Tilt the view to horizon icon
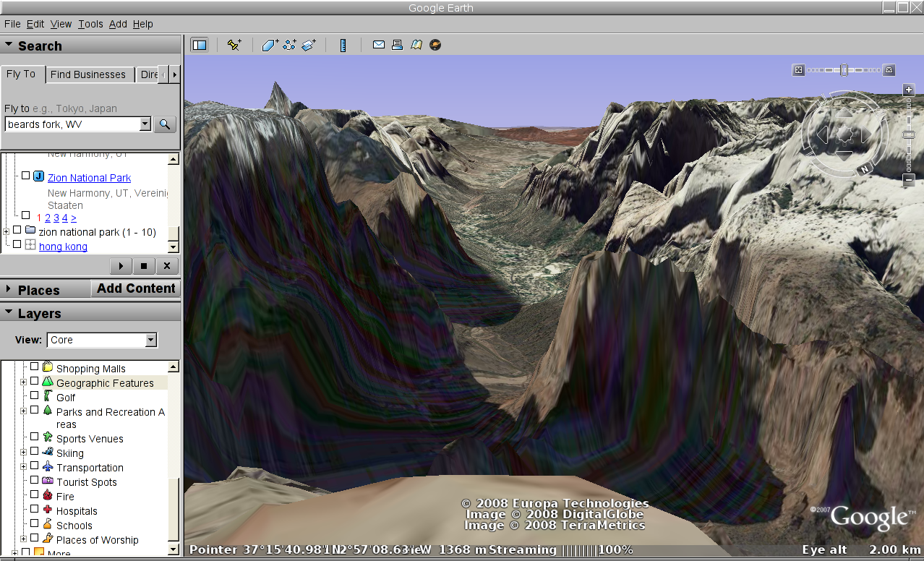This screenshot has width=924, height=561. click(889, 70)
